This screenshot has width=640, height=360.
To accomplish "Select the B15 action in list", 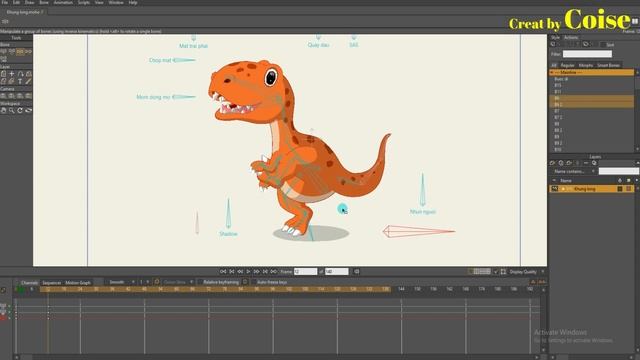I will tap(592, 85).
